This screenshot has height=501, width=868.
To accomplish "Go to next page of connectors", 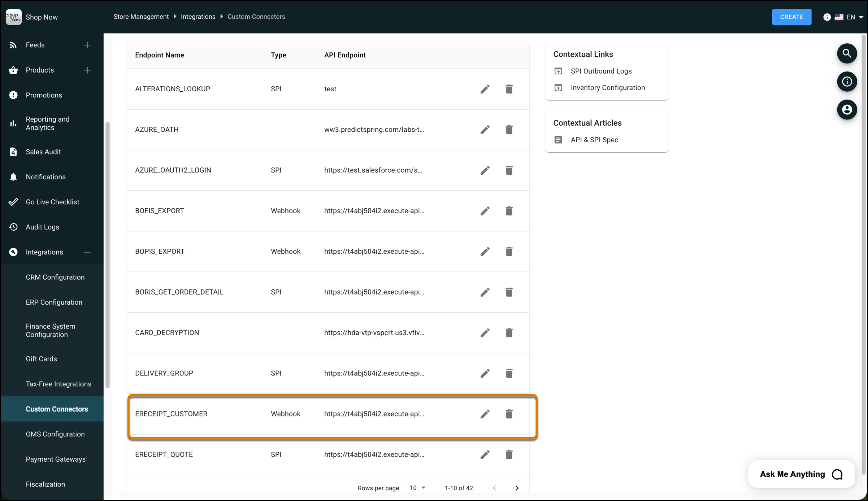I will 517,488.
